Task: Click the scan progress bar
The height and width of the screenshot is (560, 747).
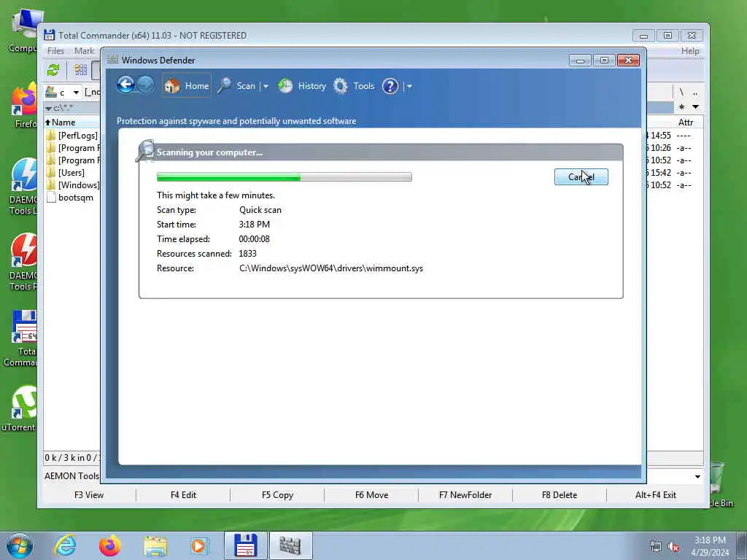Action: pos(285,177)
